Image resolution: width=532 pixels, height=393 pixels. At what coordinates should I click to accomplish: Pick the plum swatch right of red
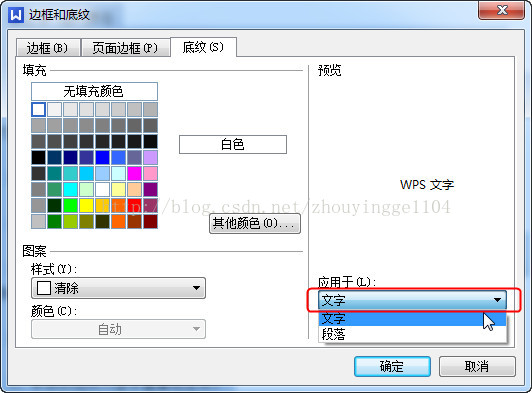point(150,205)
